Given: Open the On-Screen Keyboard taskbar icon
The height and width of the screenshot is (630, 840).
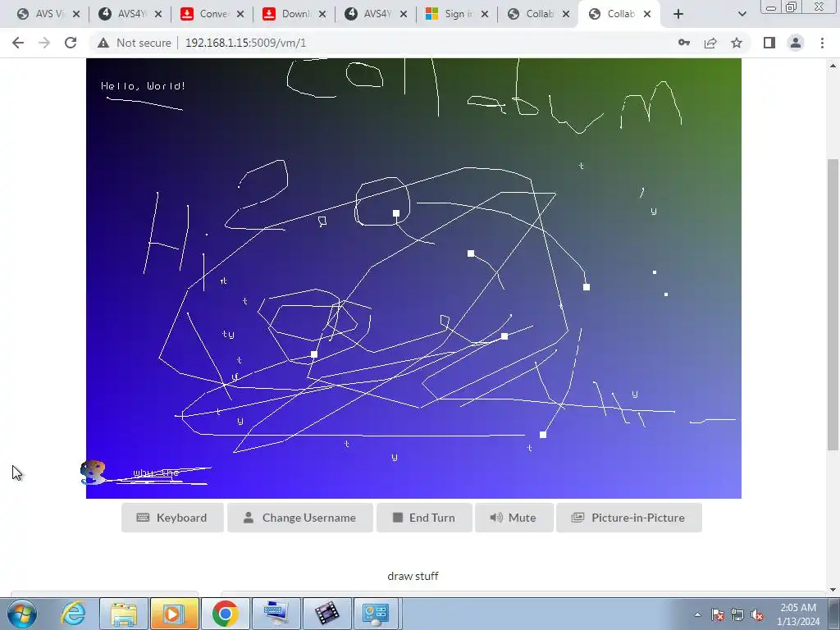Looking at the screenshot, I should [x=276, y=614].
